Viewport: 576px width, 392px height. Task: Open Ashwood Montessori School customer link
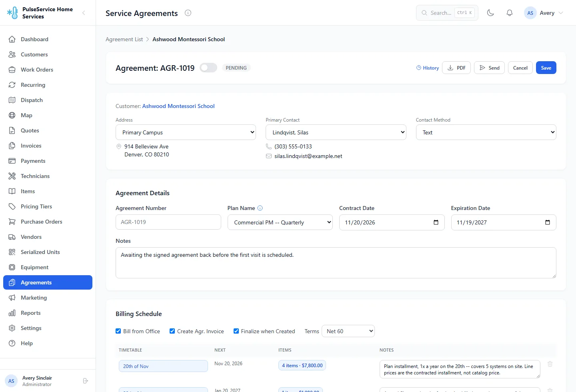point(178,106)
